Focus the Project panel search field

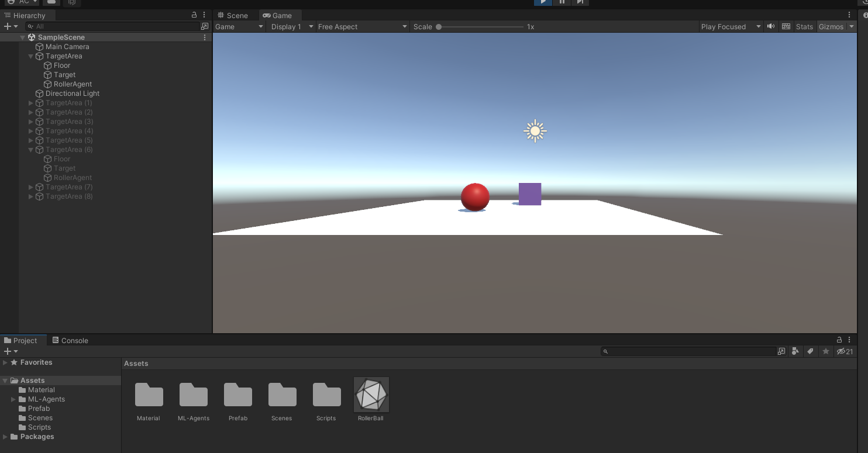688,351
